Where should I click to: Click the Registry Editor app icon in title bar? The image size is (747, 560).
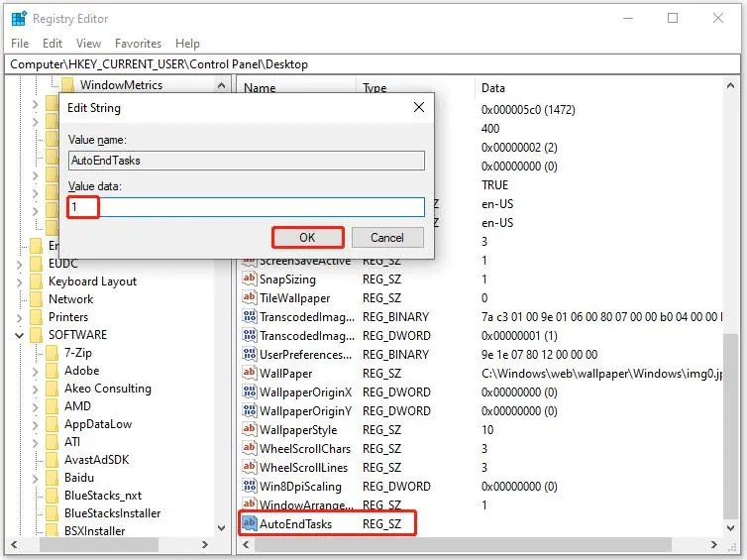click(19, 19)
